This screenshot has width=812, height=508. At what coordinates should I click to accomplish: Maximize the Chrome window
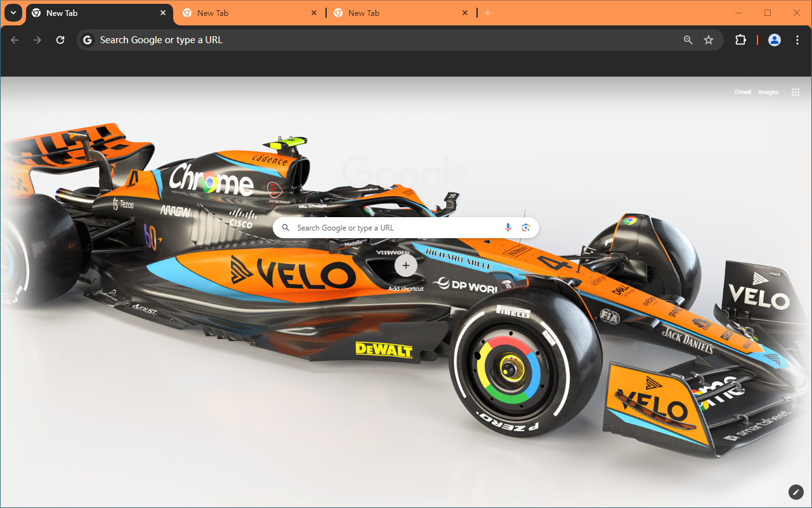768,13
